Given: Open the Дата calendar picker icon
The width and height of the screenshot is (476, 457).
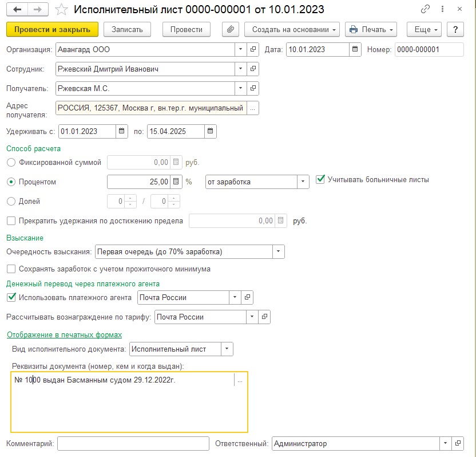Looking at the screenshot, I should point(355,49).
